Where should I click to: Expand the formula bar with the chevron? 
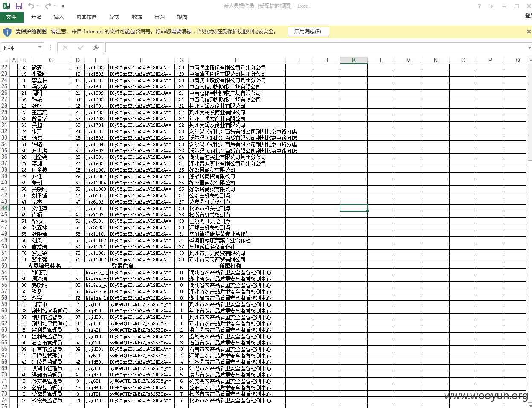coord(529,47)
